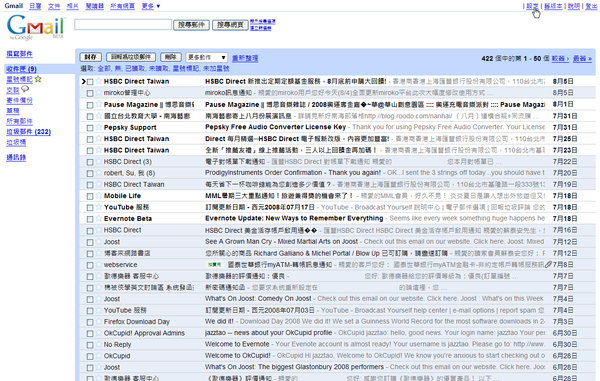The height and width of the screenshot is (381, 600).
Task: Open the 通訊錄 contacts link
Action: 16,157
